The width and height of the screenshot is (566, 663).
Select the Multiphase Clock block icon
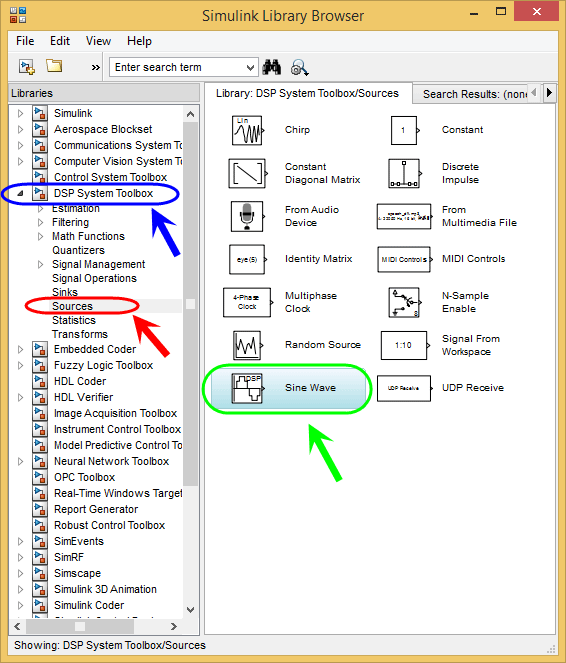248,302
